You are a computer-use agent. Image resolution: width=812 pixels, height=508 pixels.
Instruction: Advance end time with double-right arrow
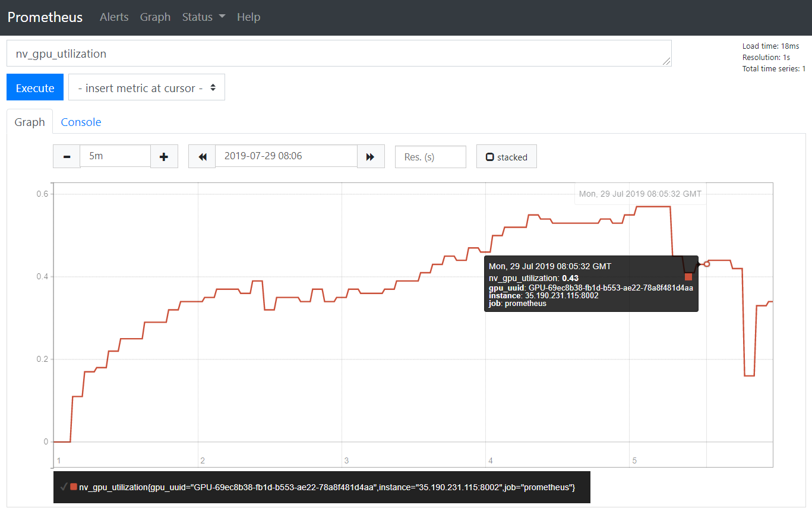(371, 157)
